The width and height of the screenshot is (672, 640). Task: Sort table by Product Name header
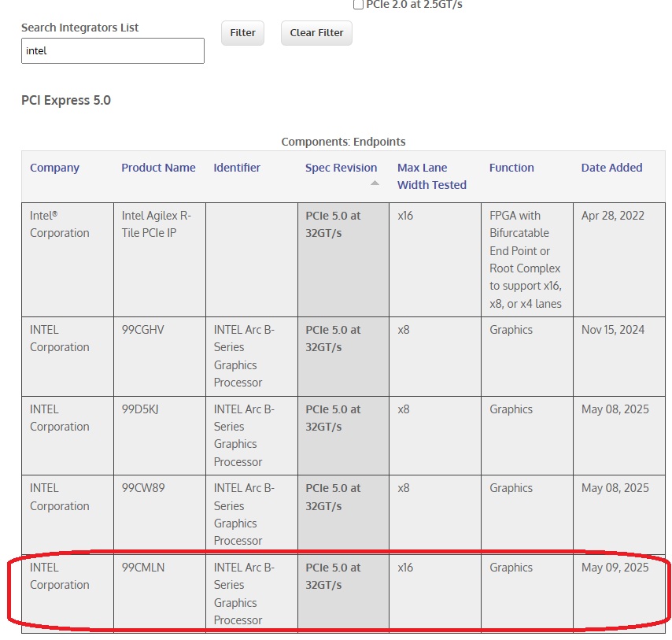(158, 168)
